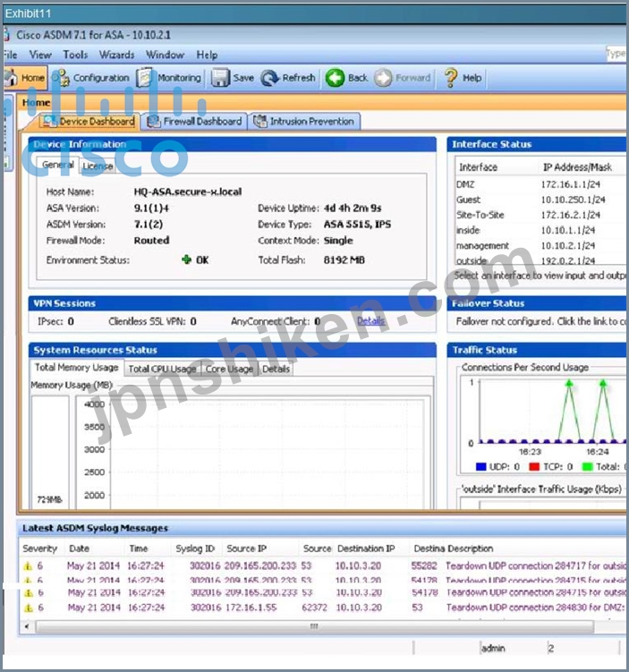The width and height of the screenshot is (629, 672).
Task: Switch to Intrusion Prevention tab
Action: (x=304, y=122)
